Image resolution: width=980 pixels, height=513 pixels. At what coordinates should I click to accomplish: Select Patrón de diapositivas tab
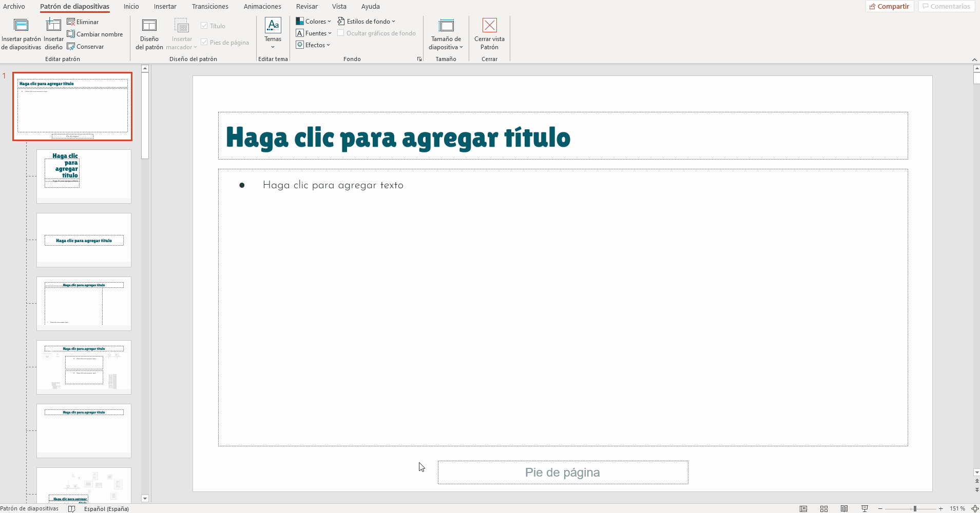point(75,6)
